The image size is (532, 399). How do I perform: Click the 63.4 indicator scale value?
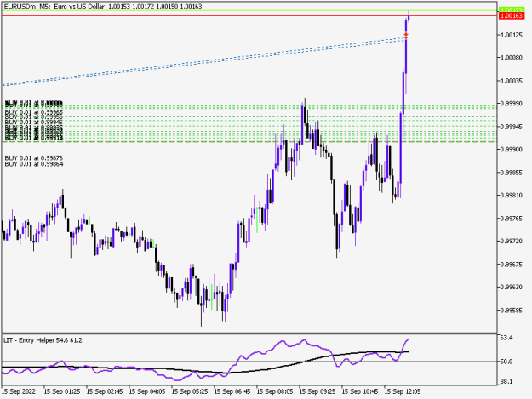[x=506, y=338]
